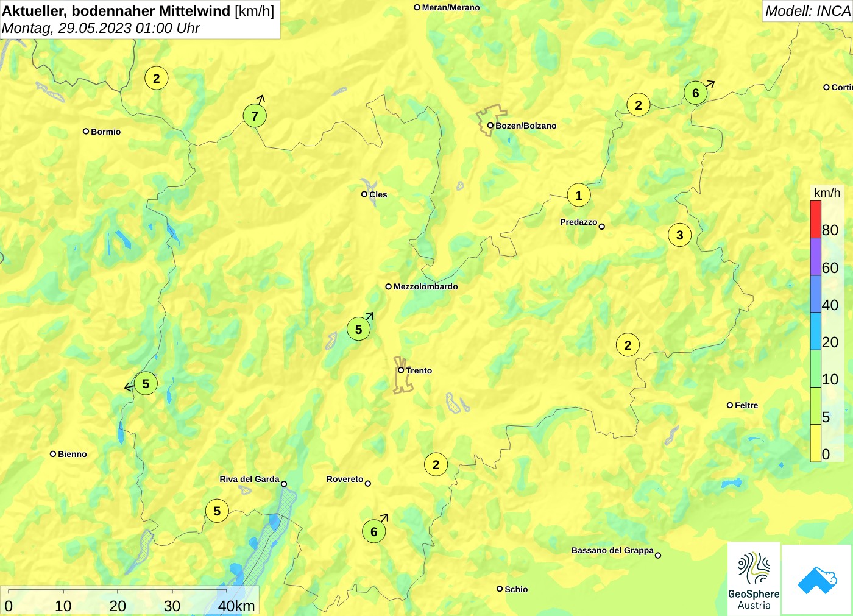This screenshot has height=616, width=853.
Task: Select the wind station marker showing 7
Action: [255, 116]
